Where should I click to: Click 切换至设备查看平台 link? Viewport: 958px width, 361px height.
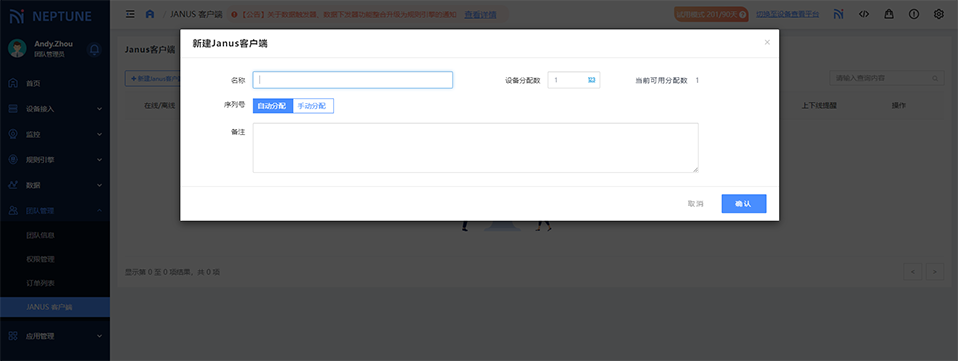click(x=788, y=14)
